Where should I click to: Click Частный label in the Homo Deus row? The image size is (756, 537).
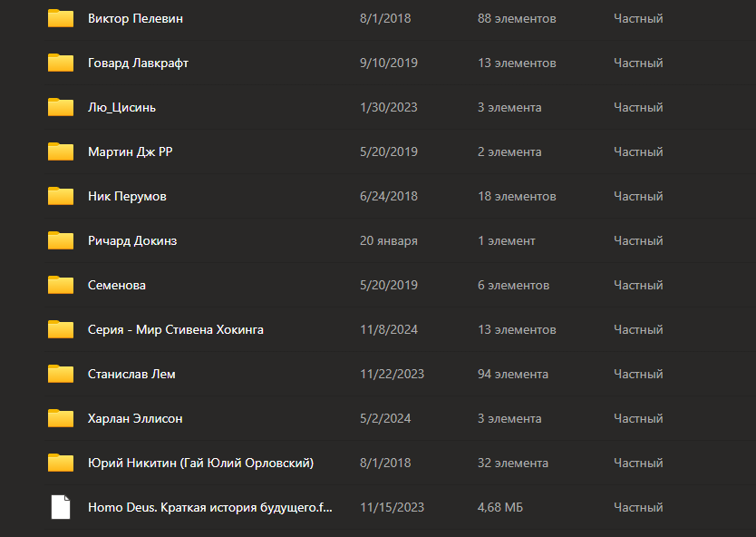[638, 507]
